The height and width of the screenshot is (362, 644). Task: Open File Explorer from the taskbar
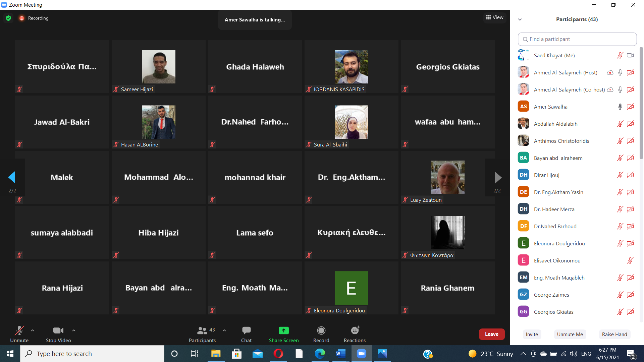tap(216, 354)
